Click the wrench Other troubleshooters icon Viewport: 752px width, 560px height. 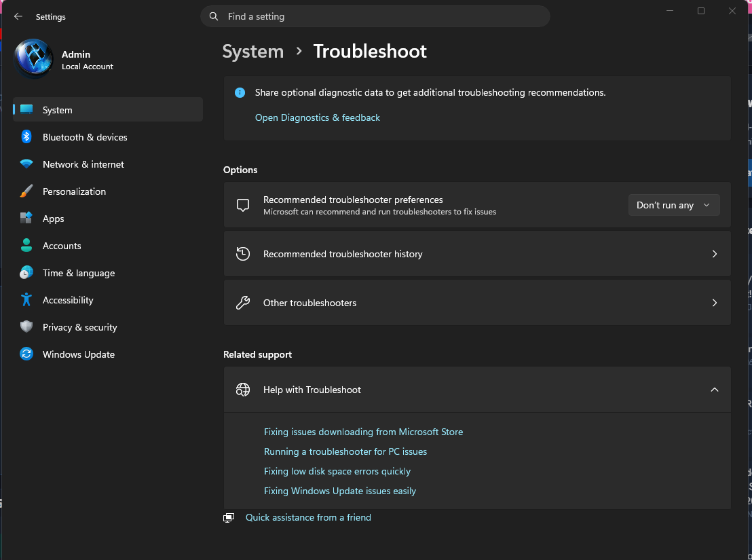click(243, 303)
